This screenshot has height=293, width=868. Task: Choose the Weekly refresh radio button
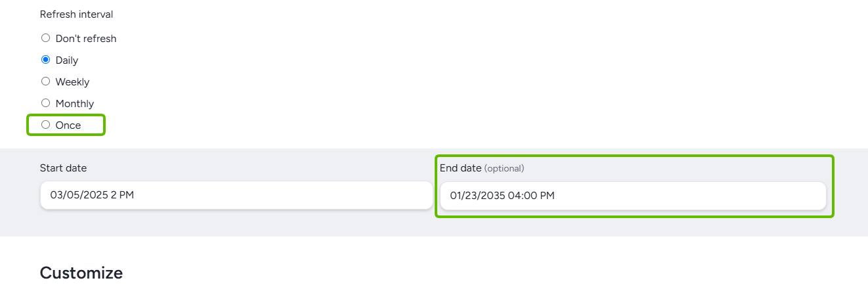[45, 81]
